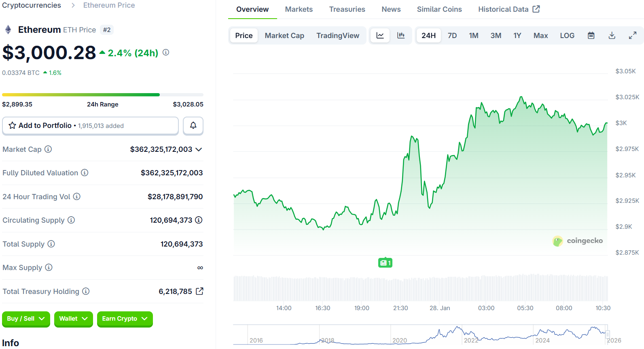
Task: Expand the Market Cap value chevron
Action: pyautogui.click(x=199, y=149)
